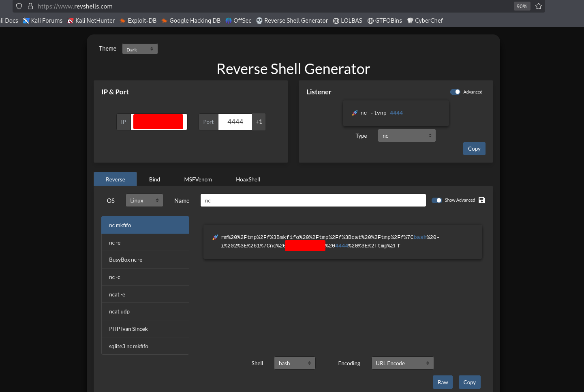Screen dimensions: 584x392
Task: Switch to the MSFVenom tab
Action: pos(198,179)
